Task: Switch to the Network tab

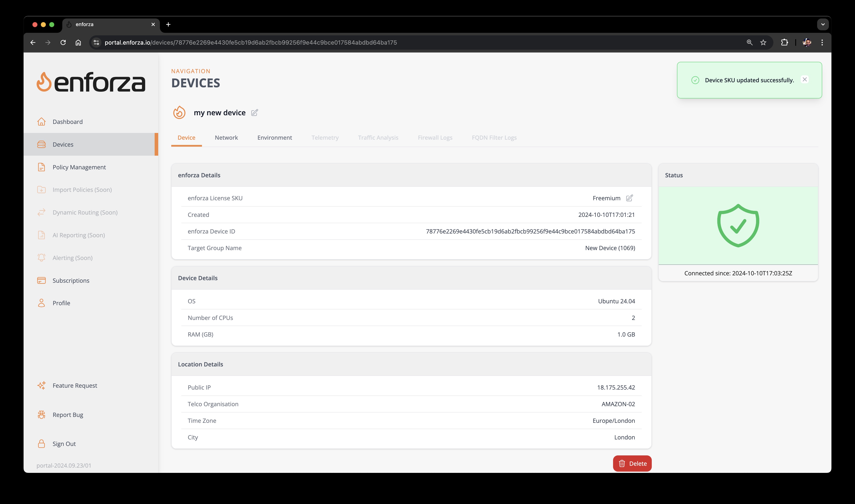Action: click(226, 138)
